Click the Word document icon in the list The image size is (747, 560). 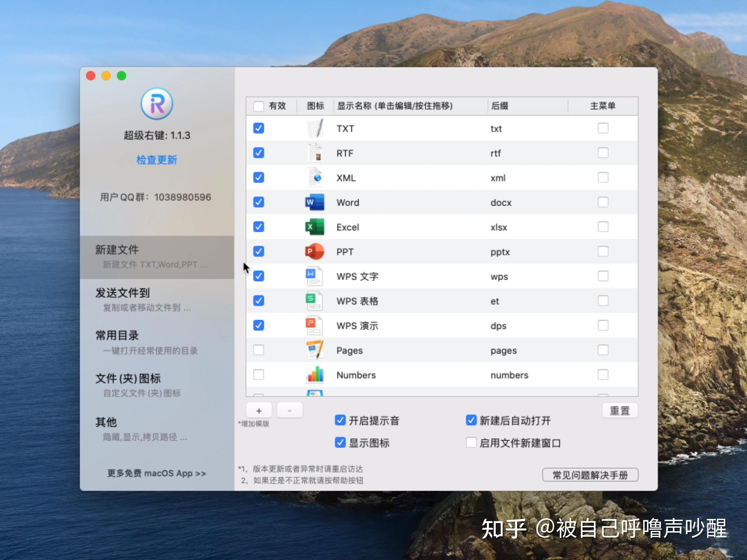[314, 202]
